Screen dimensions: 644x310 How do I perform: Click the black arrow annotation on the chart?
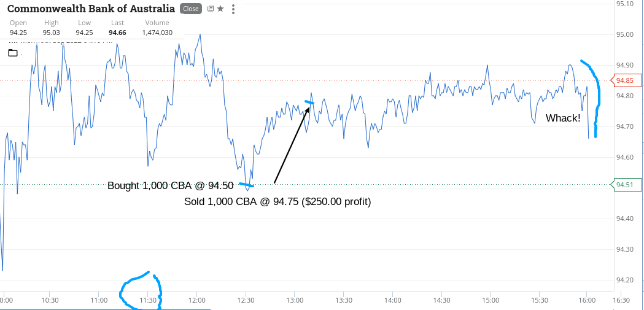pyautogui.click(x=292, y=144)
